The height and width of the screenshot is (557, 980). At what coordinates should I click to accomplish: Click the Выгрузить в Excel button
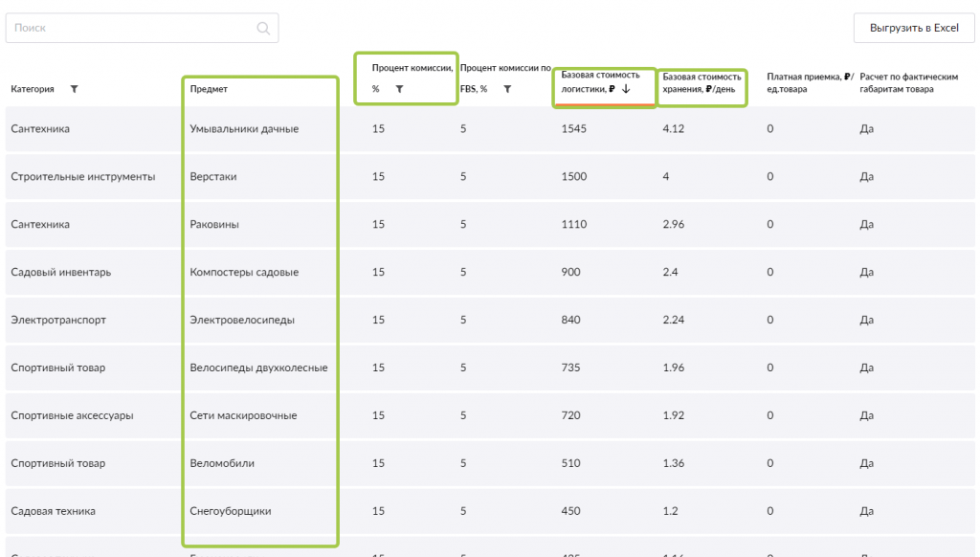pyautogui.click(x=913, y=29)
